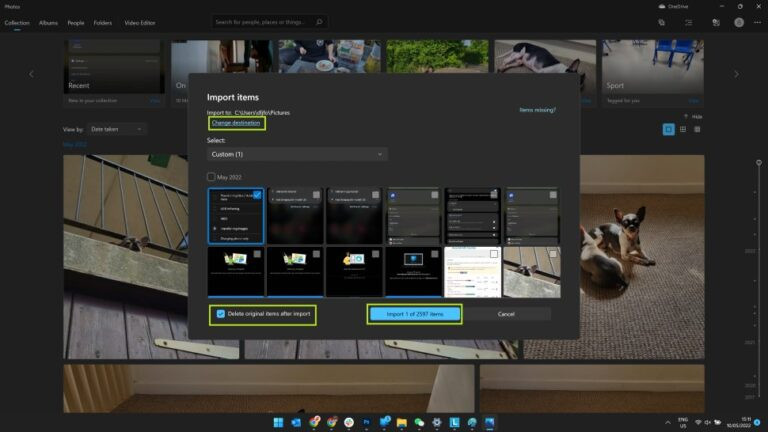
Task: Select the first settings-list thumbnail in the dialog
Action: click(x=236, y=216)
